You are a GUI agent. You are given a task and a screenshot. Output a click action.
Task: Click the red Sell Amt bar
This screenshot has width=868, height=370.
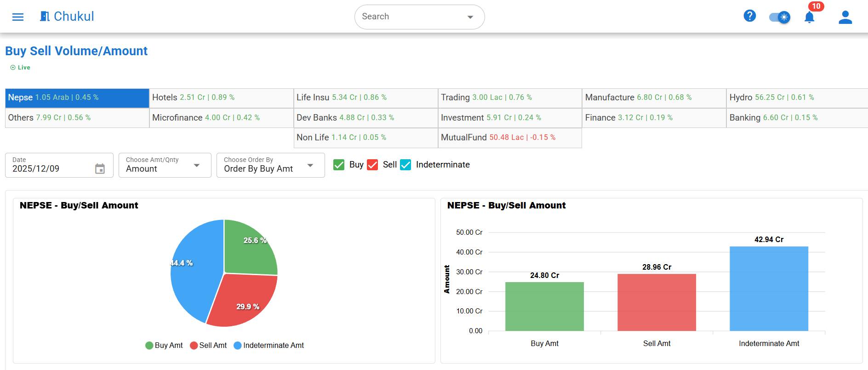point(657,302)
